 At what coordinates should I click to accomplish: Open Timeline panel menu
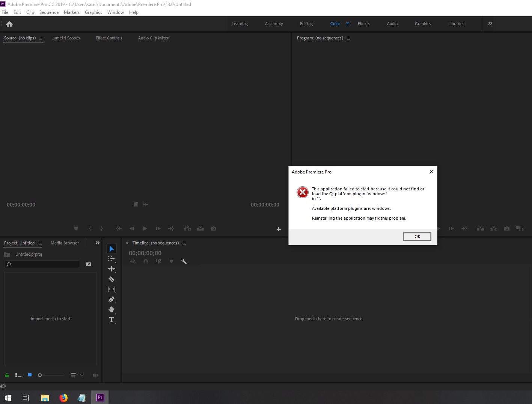click(x=184, y=243)
